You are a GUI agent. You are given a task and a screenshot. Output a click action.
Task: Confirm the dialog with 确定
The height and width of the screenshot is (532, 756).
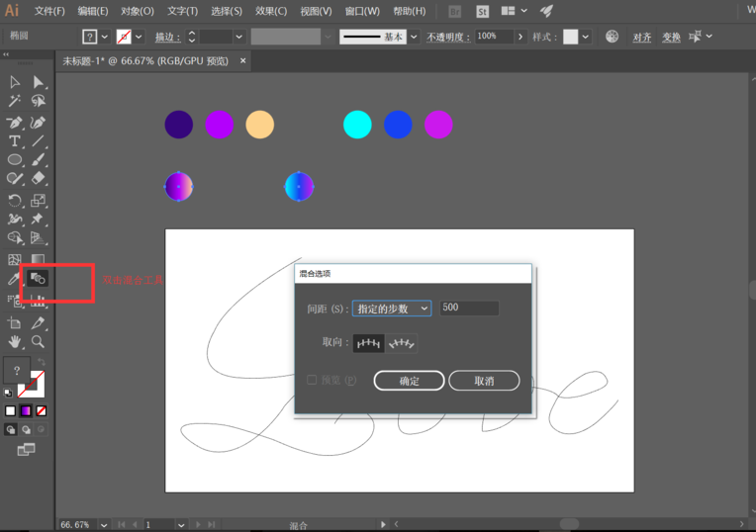click(409, 381)
